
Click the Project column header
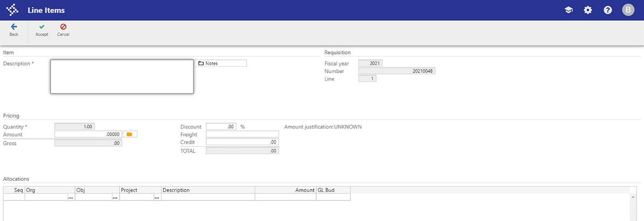point(141,190)
